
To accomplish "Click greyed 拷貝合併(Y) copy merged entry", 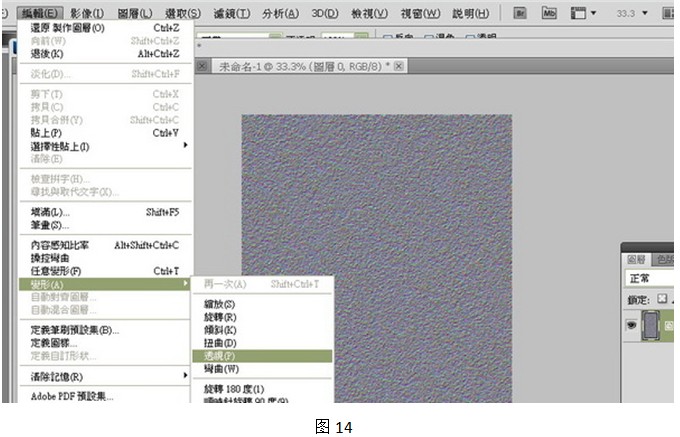I will [x=105, y=120].
